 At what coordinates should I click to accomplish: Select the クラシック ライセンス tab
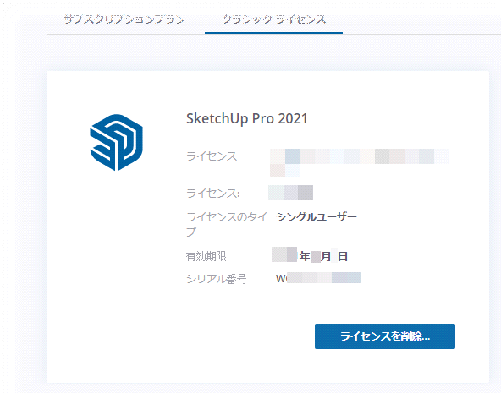tap(274, 19)
